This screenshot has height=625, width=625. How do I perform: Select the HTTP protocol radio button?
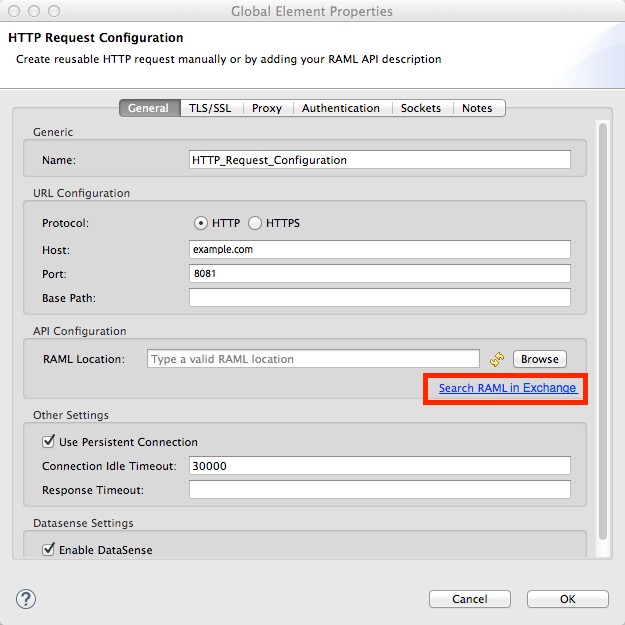click(201, 223)
